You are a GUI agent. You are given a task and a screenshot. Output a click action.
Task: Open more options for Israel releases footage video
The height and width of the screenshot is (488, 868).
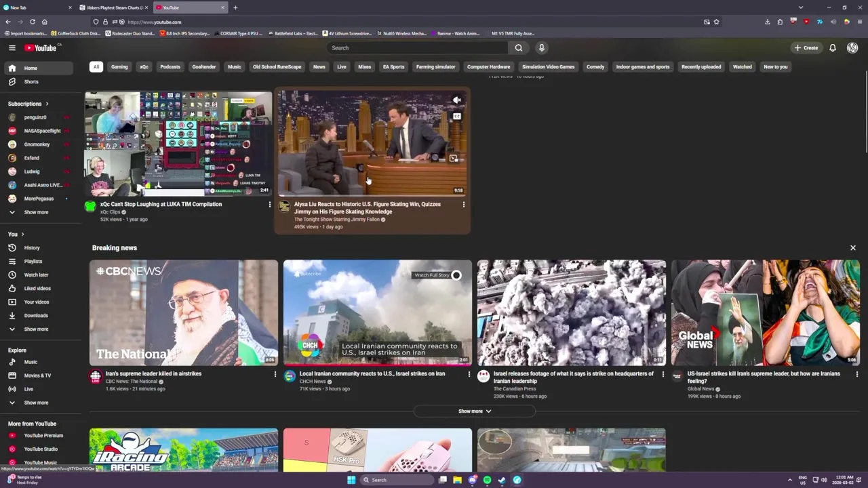pyautogui.click(x=663, y=373)
